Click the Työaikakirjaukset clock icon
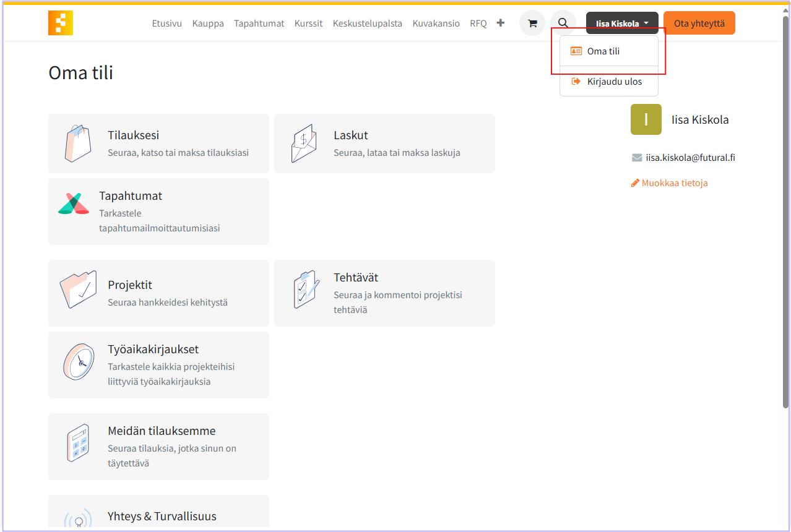Viewport: 791px width, 532px height. pos(78,362)
